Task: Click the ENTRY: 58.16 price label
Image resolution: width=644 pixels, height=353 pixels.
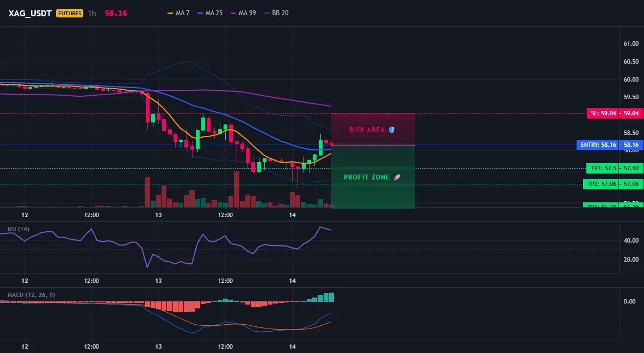Action: 598,145
